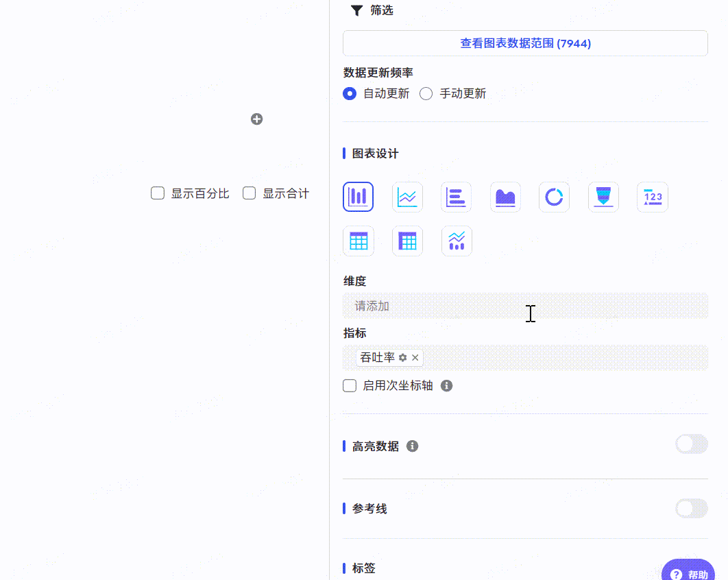This screenshot has height=580, width=728.
Task: Click the 吞吐率 metric tag label
Action: click(x=377, y=358)
